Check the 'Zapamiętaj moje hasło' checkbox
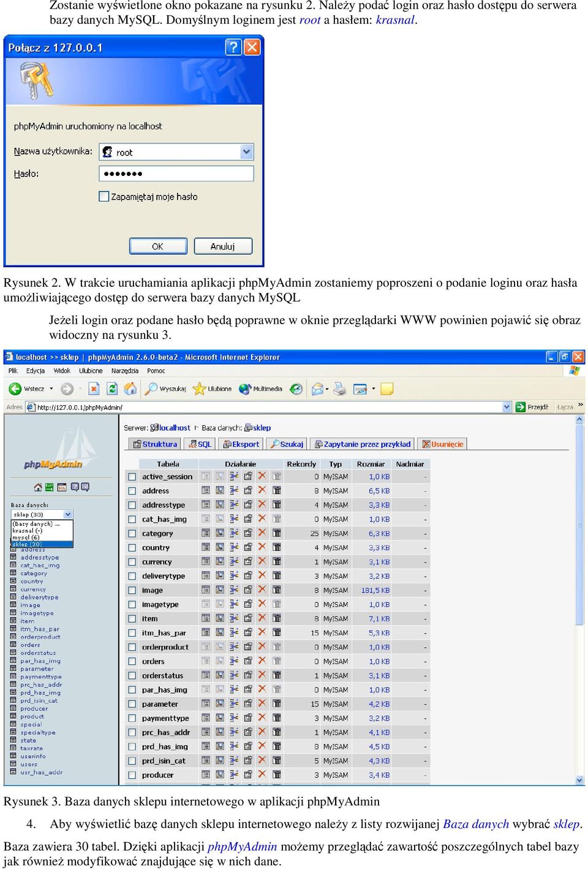This screenshot has height=869, width=588. (x=104, y=196)
